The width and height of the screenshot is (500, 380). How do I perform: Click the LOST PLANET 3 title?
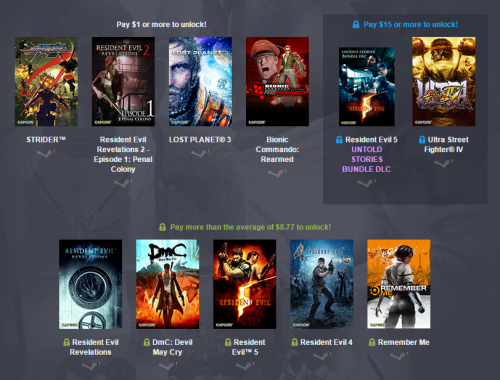(x=200, y=140)
